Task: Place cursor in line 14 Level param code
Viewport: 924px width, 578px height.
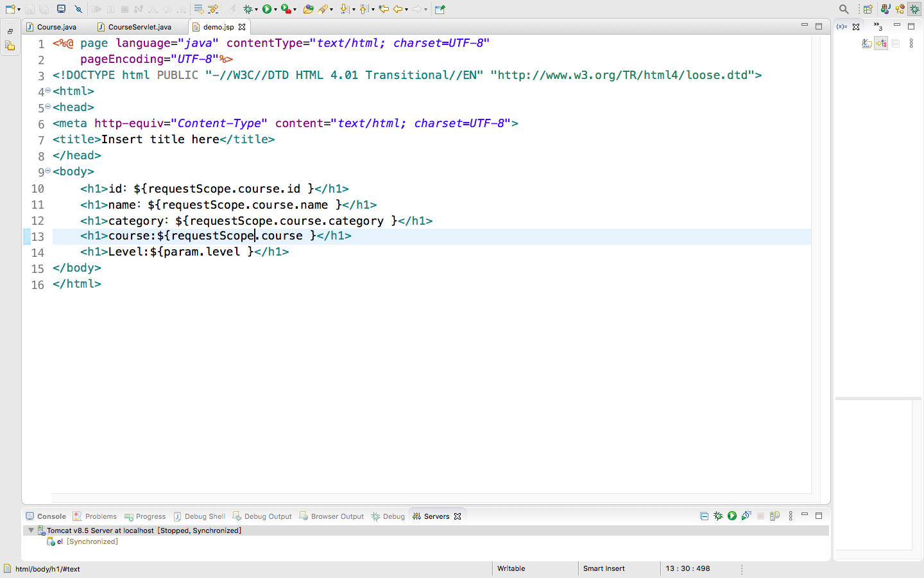Action: pyautogui.click(x=185, y=252)
